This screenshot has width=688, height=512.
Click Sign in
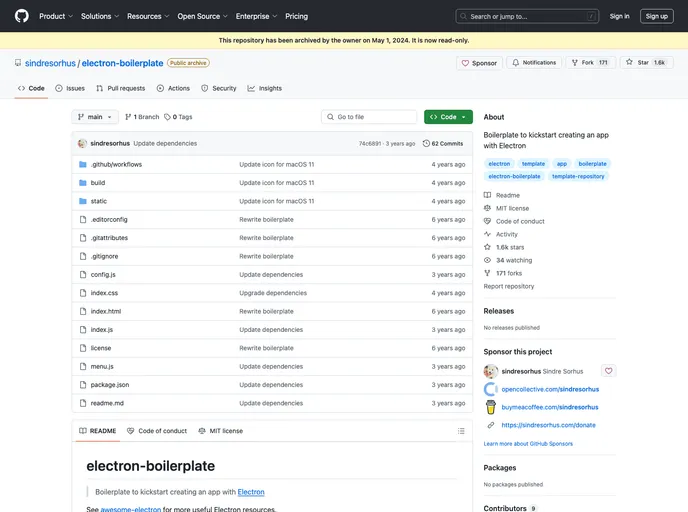[619, 16]
